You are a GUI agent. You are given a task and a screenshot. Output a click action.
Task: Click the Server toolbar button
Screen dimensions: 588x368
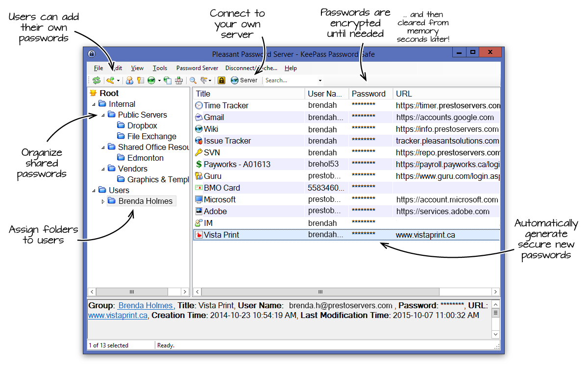(244, 80)
